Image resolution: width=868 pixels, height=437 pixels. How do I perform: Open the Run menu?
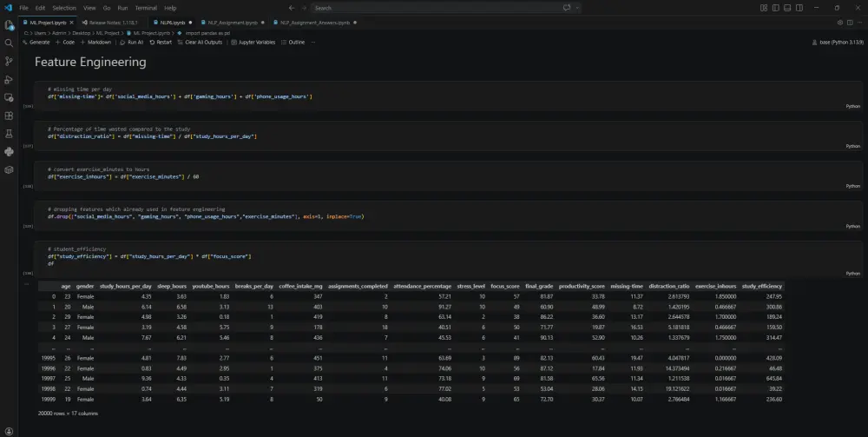click(122, 8)
